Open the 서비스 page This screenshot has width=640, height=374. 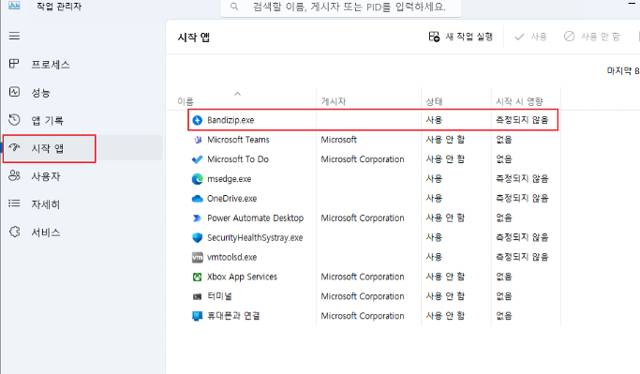82,232
